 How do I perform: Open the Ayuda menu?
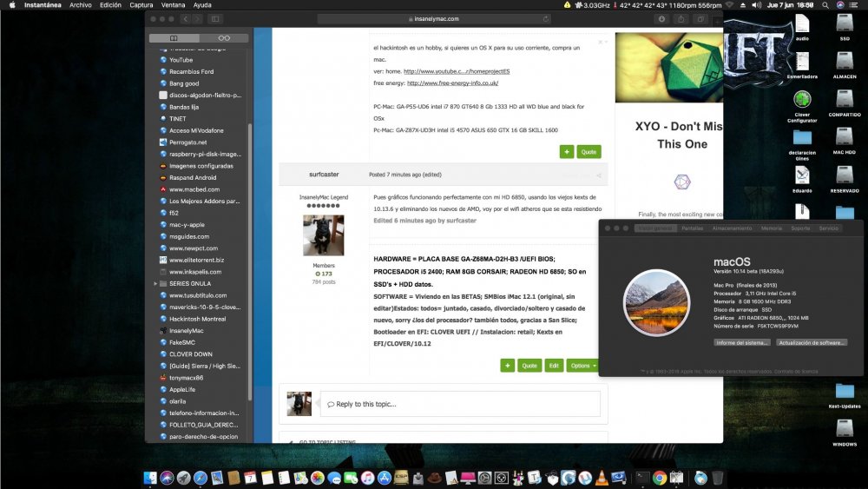click(202, 5)
